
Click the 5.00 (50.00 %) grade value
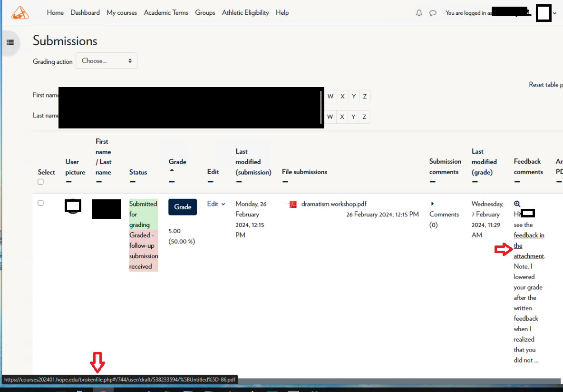point(182,236)
